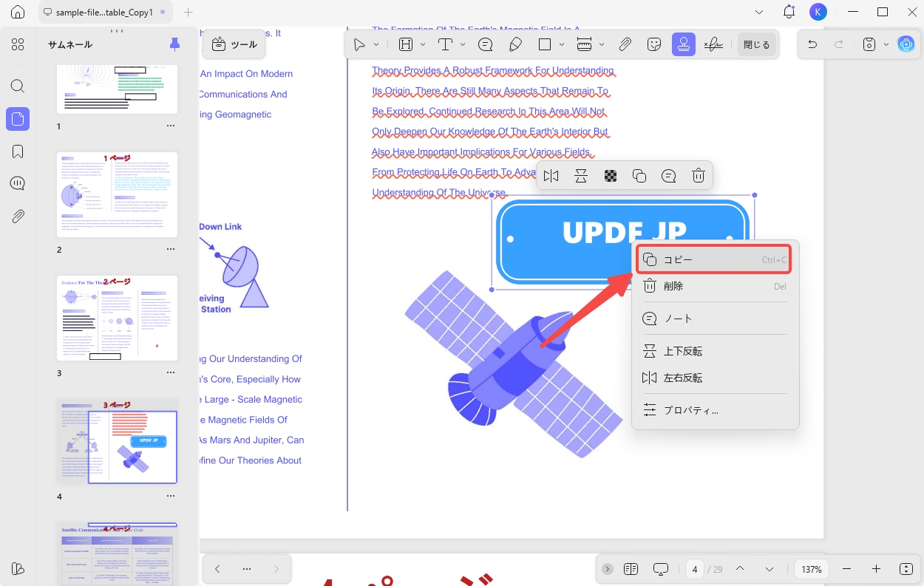Open the notifications bell
924x586 pixels.
(789, 12)
